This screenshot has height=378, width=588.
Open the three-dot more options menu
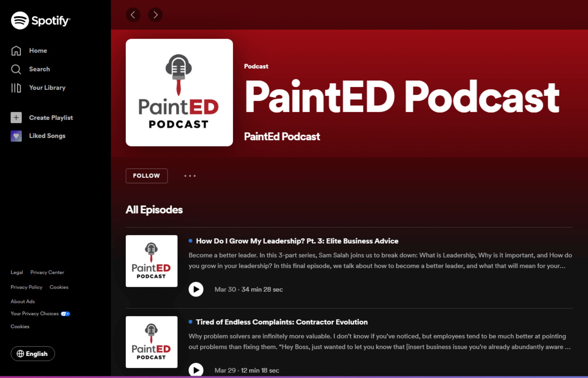tap(190, 176)
